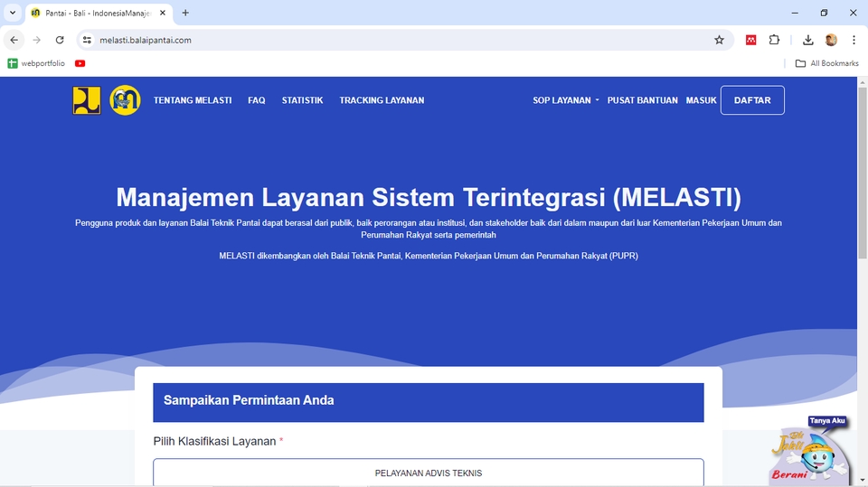Select the Pantai - Bali browser tab
This screenshot has width=868, height=487.
coord(99,13)
